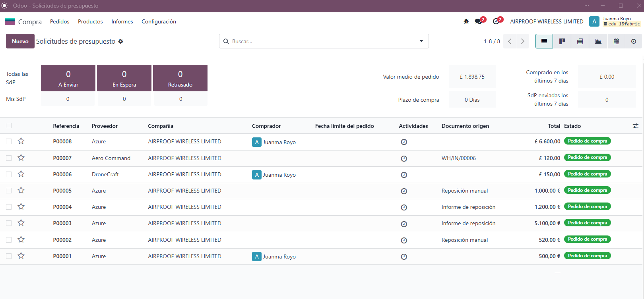
Task: Filter by Retrasado requests
Action: (180, 78)
